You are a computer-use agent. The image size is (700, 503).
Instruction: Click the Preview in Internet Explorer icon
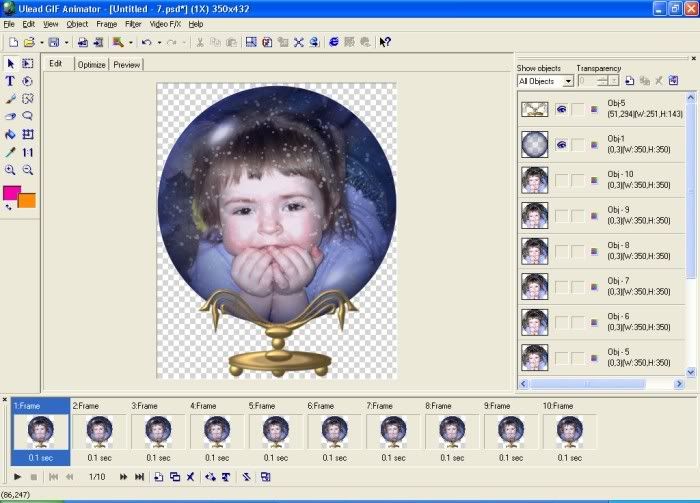[x=333, y=42]
